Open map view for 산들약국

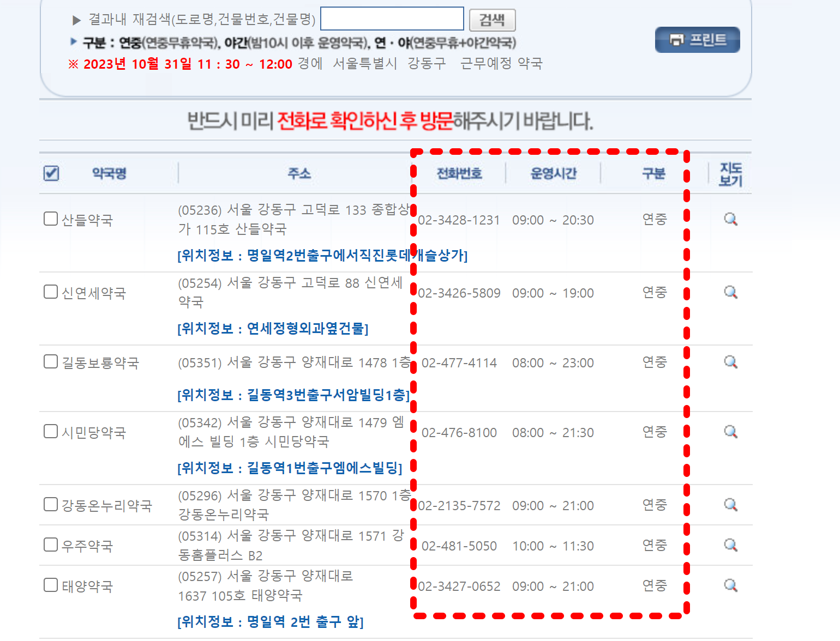(x=731, y=219)
